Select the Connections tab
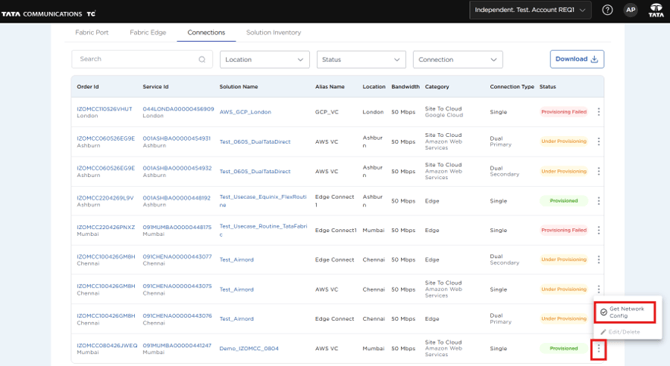Viewport: 670px width, 366px height. point(206,32)
